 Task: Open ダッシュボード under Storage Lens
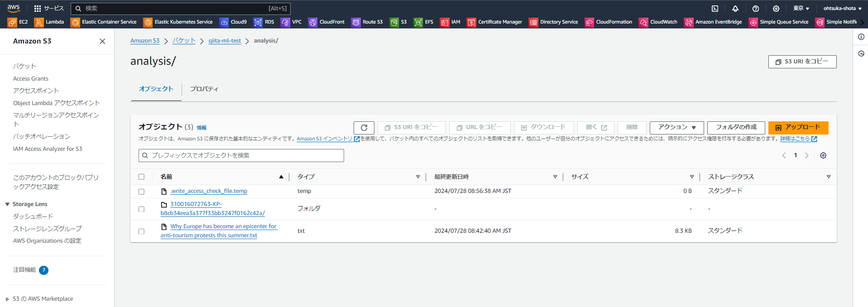[33, 216]
